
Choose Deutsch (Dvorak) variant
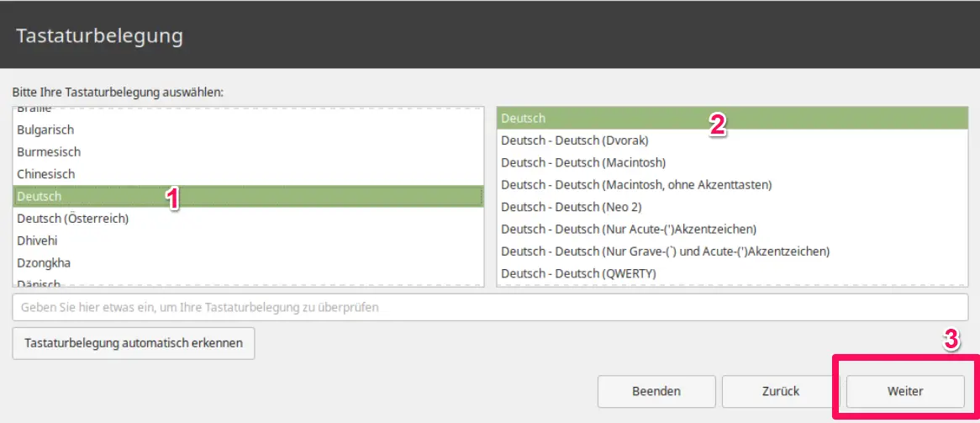tap(575, 140)
